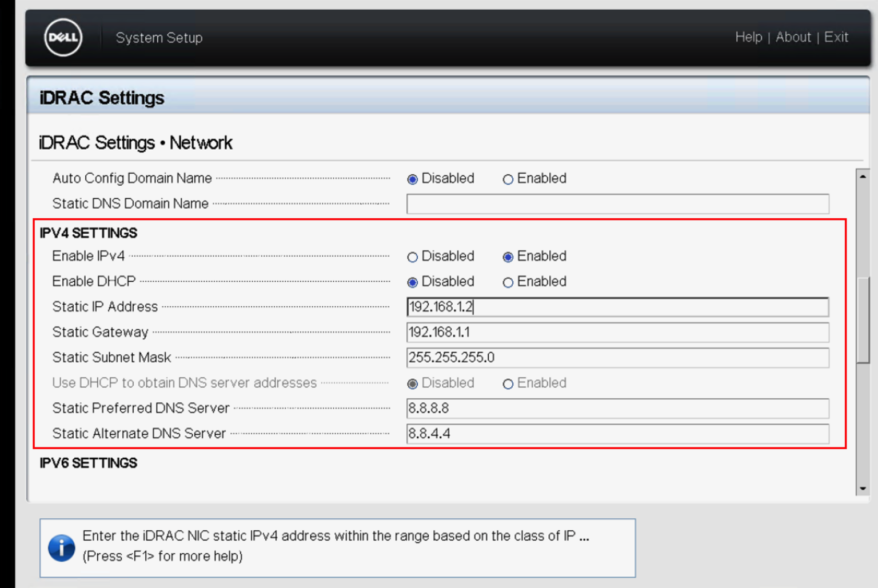
Task: Select Enabled for Auto Config Domain Name
Action: coord(508,179)
